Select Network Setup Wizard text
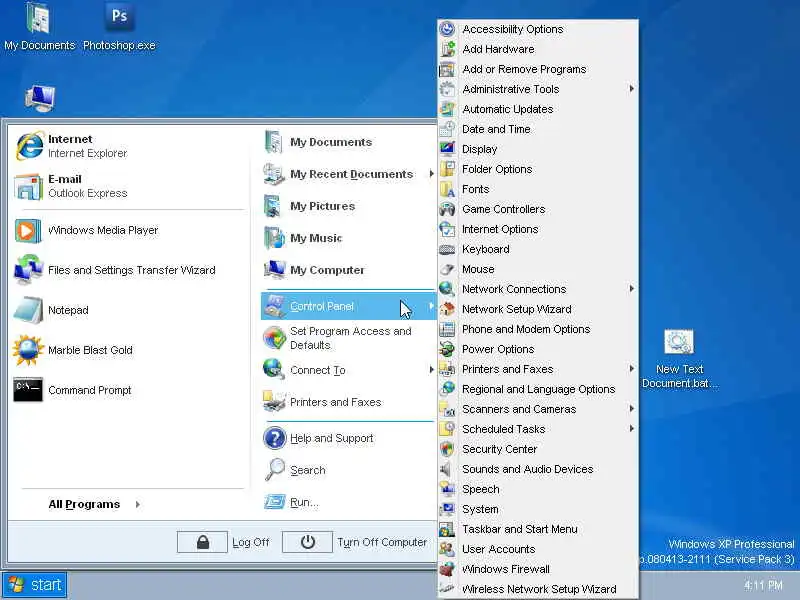Screen dimensions: 800x600 pyautogui.click(x=516, y=309)
